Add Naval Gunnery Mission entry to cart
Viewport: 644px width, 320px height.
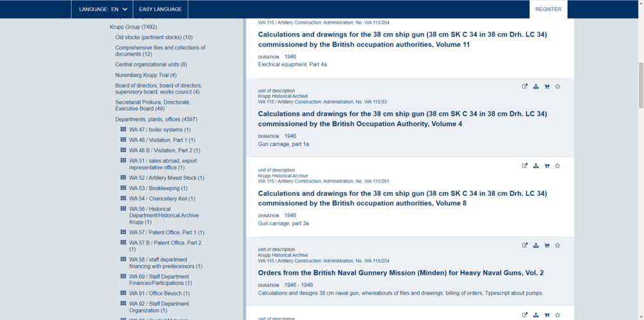coord(547,245)
